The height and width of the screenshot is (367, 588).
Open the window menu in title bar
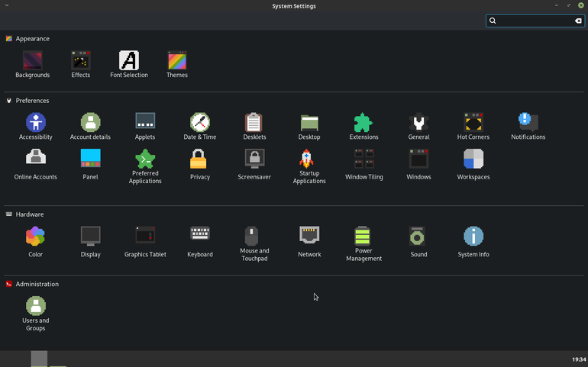pos(7,5)
